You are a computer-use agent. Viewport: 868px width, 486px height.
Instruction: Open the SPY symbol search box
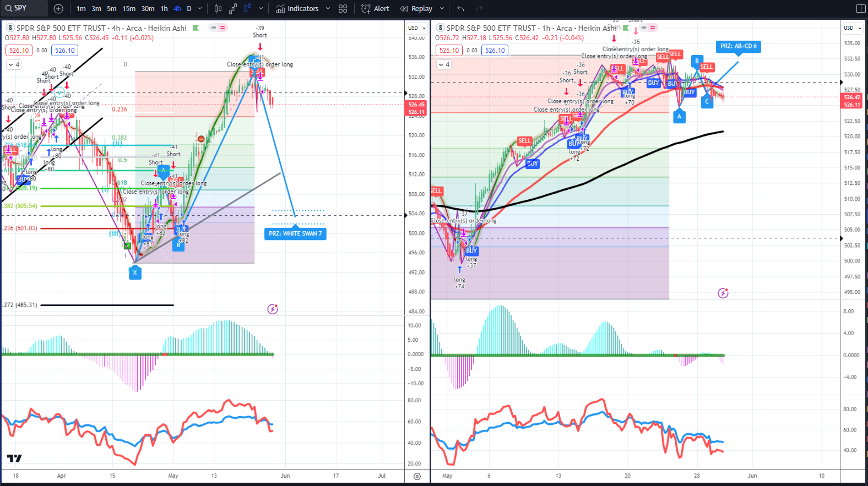[24, 8]
